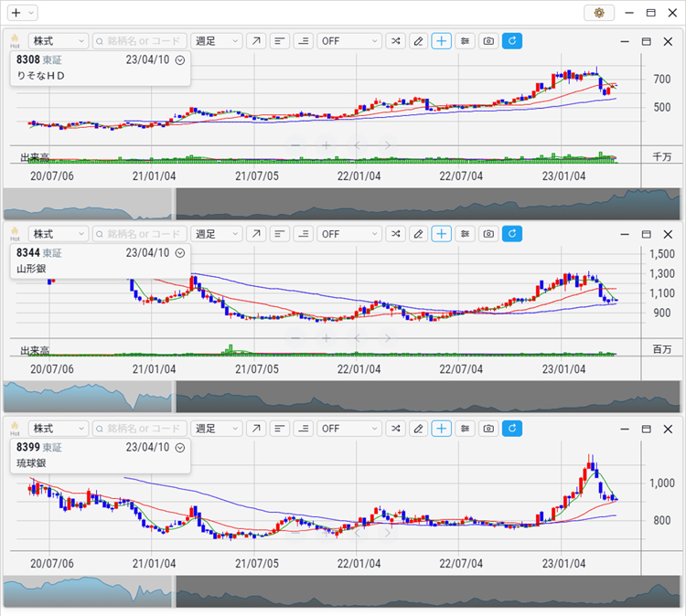Open the gear settings button in the top title bar

tap(599, 13)
